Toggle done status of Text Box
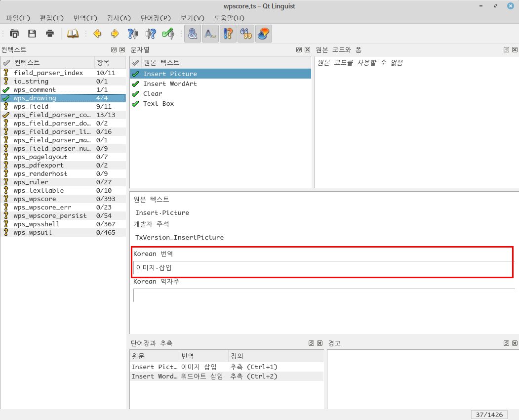Viewport: 519px width, 420px height. (x=135, y=104)
